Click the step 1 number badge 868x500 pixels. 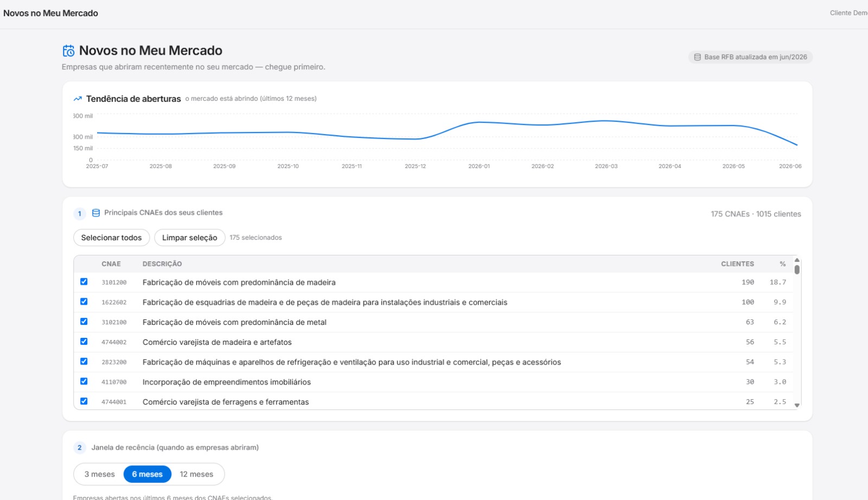click(x=80, y=214)
